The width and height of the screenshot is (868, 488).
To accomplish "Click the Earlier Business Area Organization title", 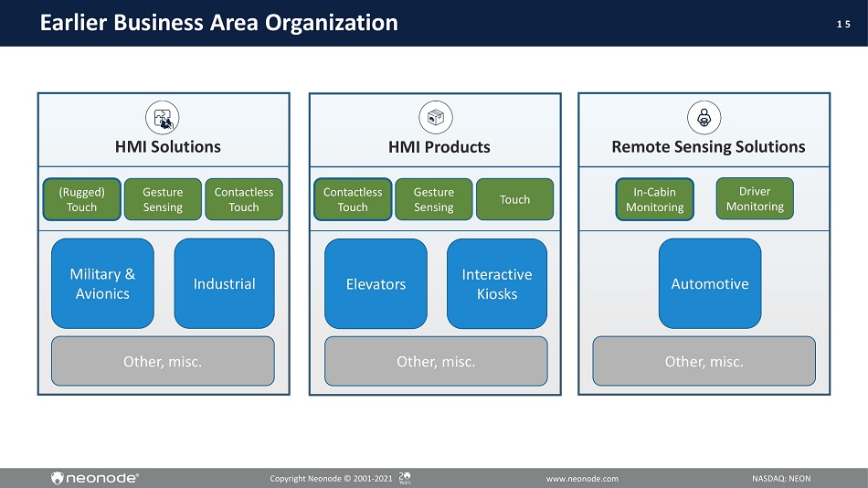I will click(218, 23).
